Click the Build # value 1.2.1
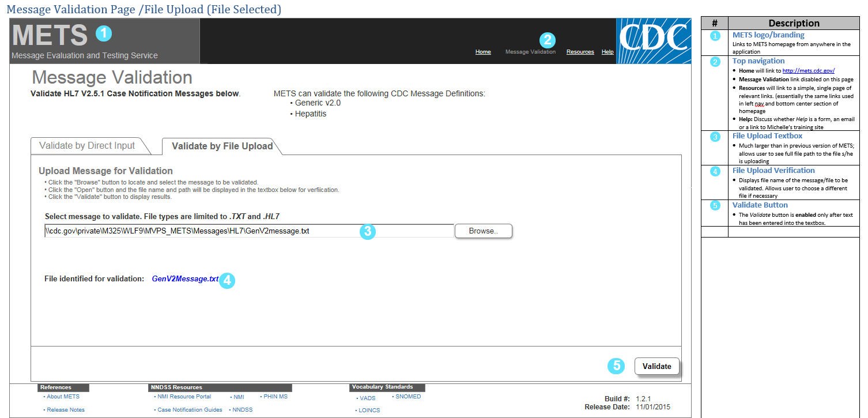The width and height of the screenshot is (868, 418). 643,399
